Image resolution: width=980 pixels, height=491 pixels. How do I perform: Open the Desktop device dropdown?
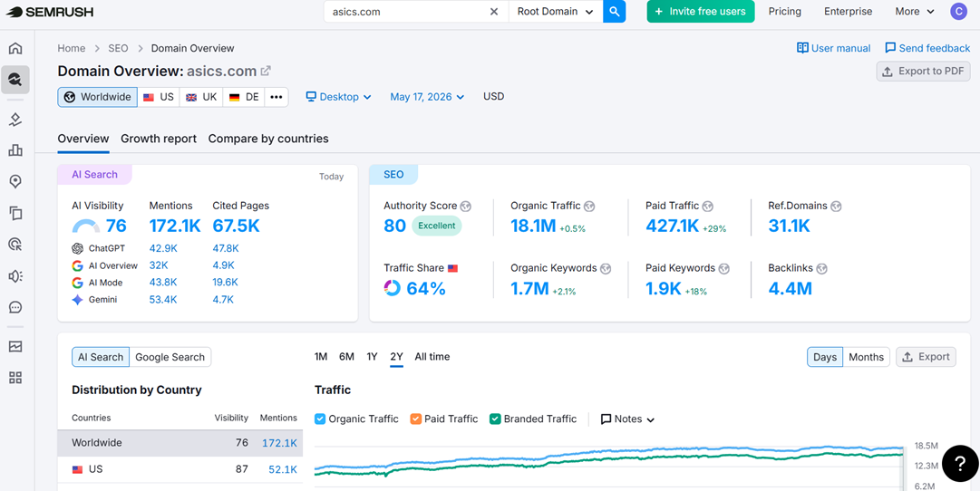[x=339, y=97]
